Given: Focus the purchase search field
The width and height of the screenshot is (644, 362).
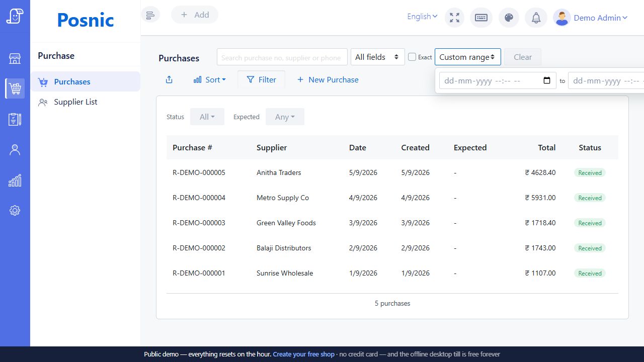Looking at the screenshot, I should 282,57.
